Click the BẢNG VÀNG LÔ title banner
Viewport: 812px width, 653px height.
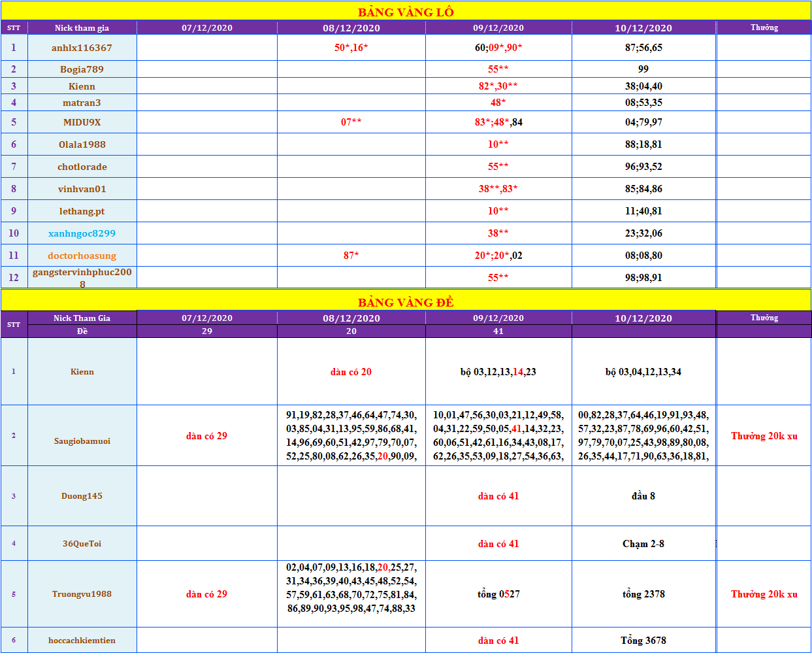[x=406, y=11]
